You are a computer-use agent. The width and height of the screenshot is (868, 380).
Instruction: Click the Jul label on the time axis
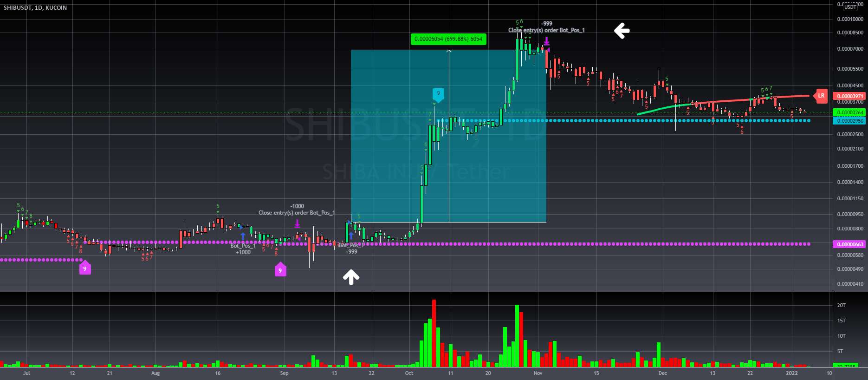tap(26, 373)
